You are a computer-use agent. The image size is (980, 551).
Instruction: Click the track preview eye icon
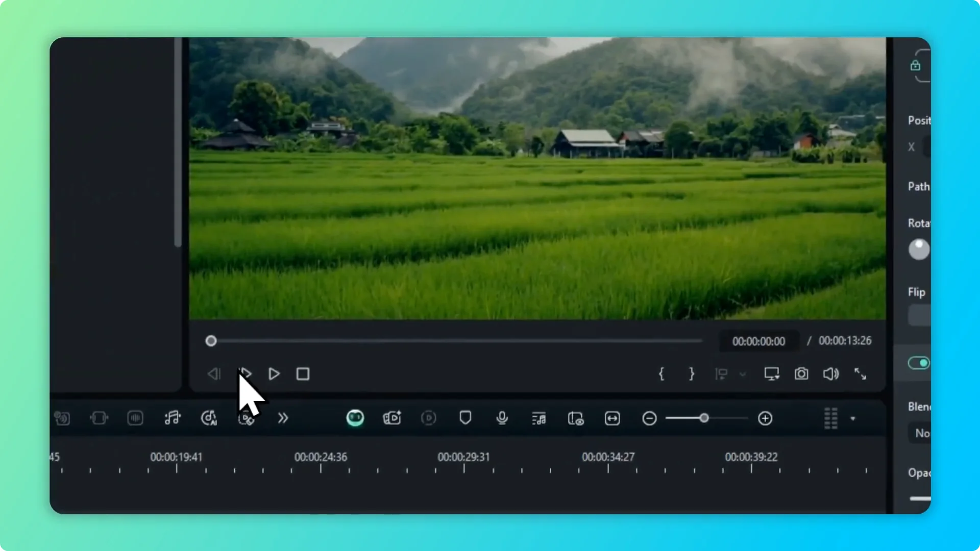(x=576, y=419)
